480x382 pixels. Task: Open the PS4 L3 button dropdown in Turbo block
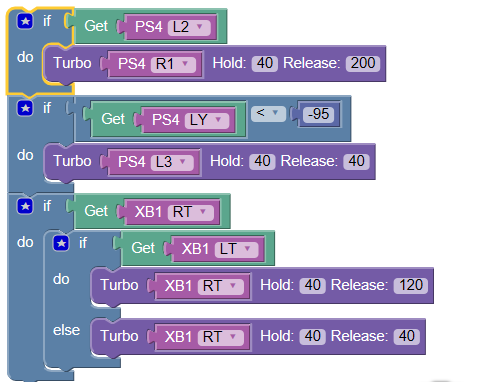click(x=172, y=162)
